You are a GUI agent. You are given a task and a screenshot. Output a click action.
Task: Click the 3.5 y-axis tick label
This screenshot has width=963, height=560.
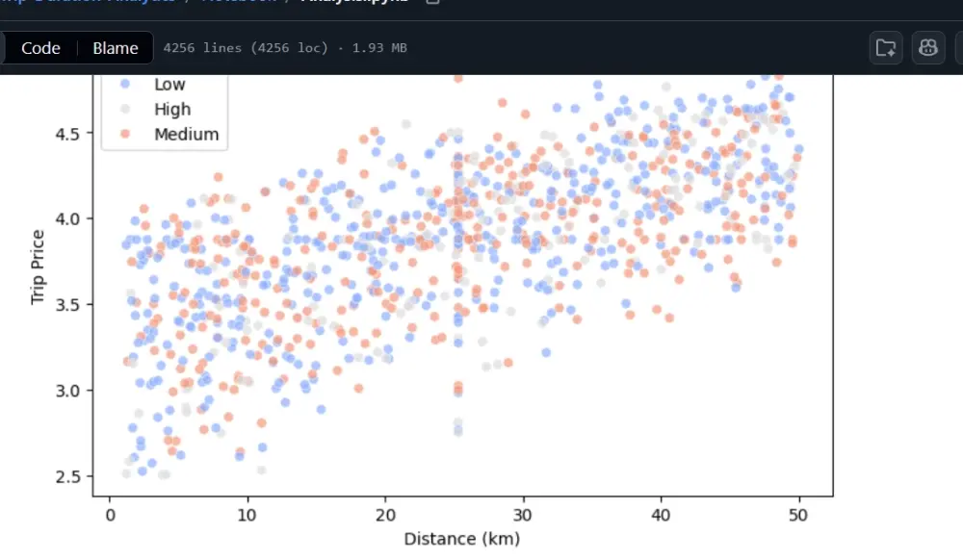click(x=67, y=305)
